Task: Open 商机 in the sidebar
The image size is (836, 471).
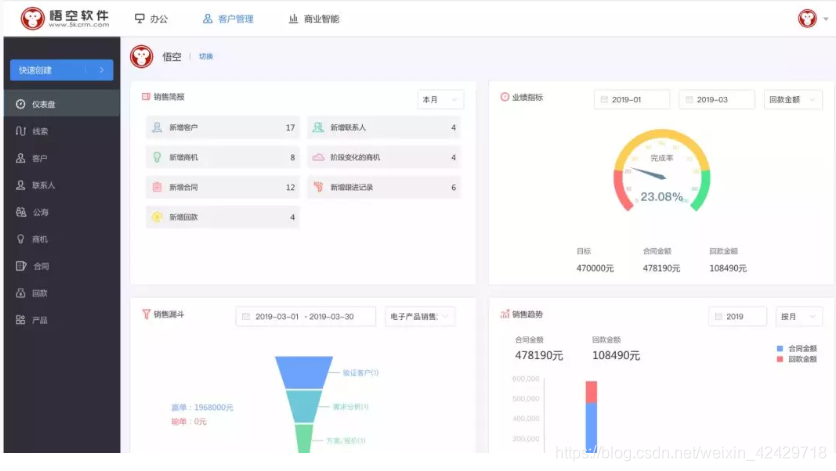Action: pyautogui.click(x=62, y=240)
